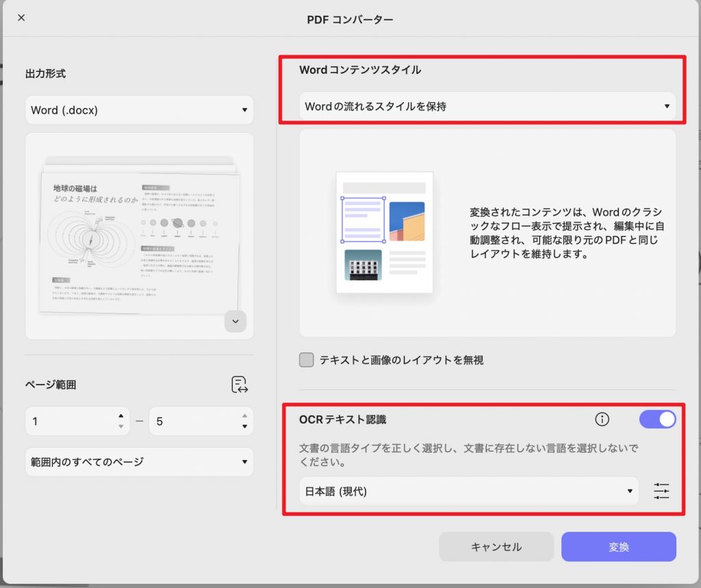The width and height of the screenshot is (701, 588).
Task: Expand the document preview chevron button
Action: 235,321
